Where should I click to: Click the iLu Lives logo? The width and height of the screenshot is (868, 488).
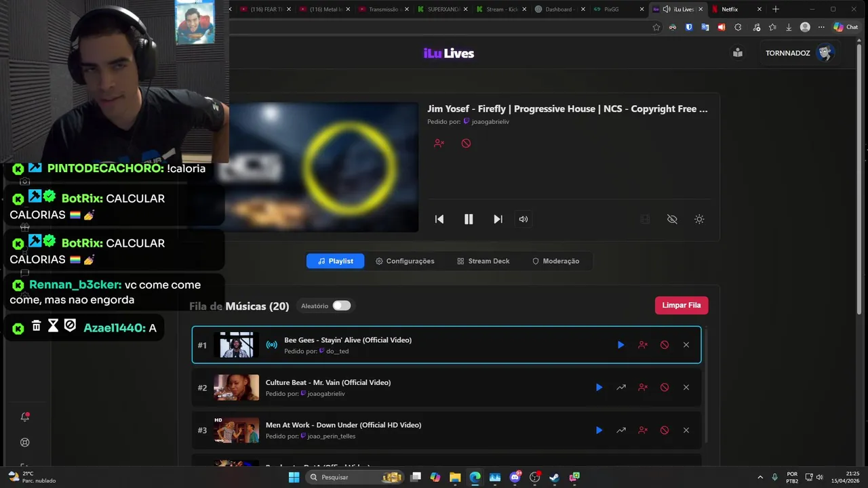pyautogui.click(x=449, y=54)
